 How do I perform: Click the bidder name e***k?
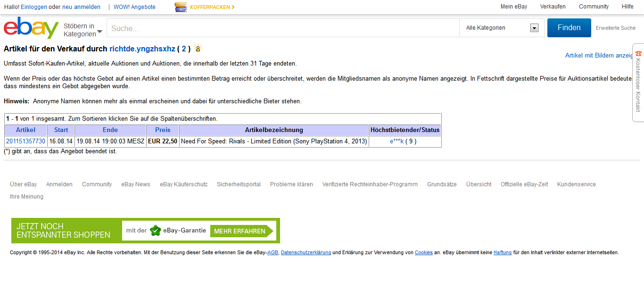click(x=396, y=141)
